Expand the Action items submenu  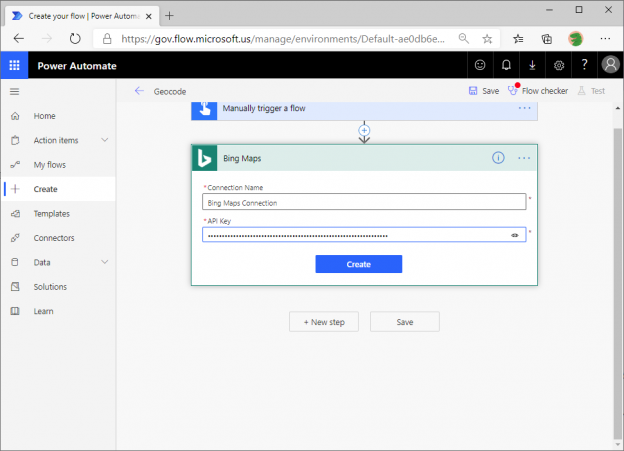(105, 140)
